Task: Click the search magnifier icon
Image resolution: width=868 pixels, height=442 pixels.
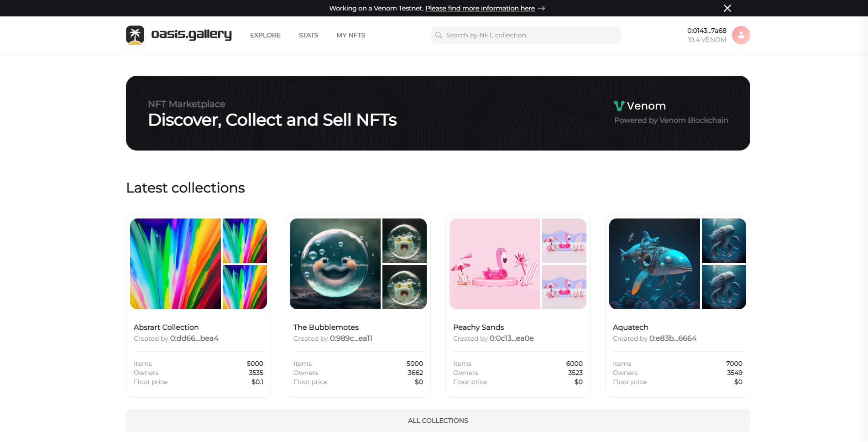Action: coord(439,35)
